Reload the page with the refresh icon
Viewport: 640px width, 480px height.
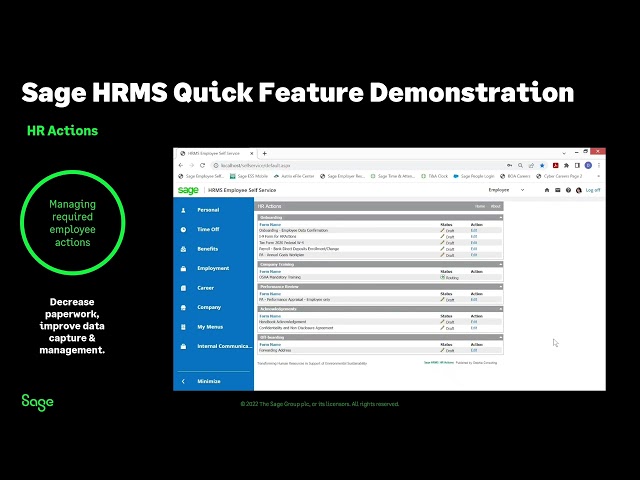tap(202, 165)
